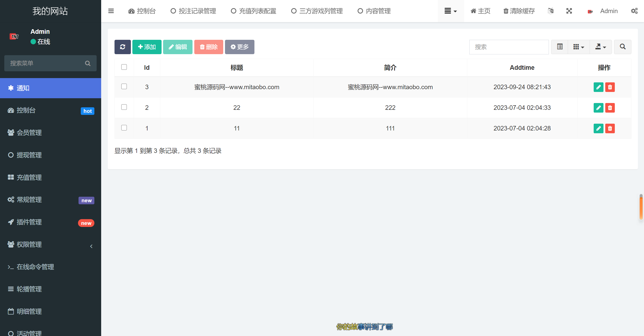Switch to 控制台 tab
Image resolution: width=644 pixels, height=336 pixels.
coord(142,11)
